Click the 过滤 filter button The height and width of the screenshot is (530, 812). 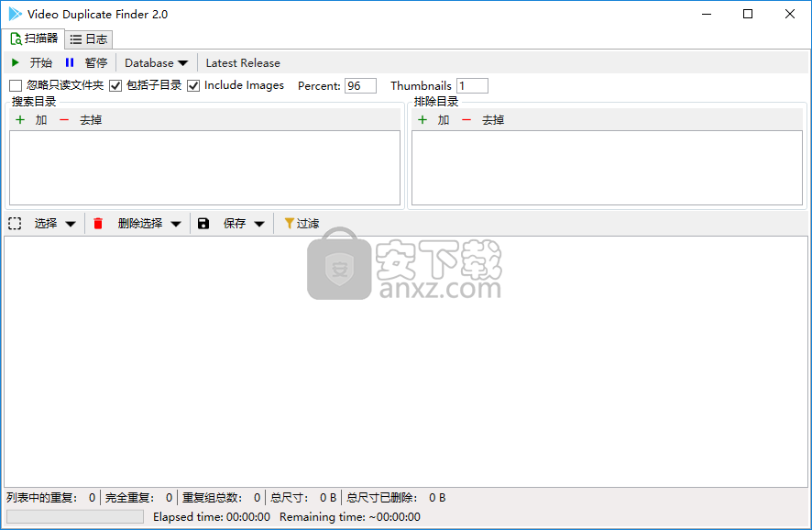tap(302, 224)
